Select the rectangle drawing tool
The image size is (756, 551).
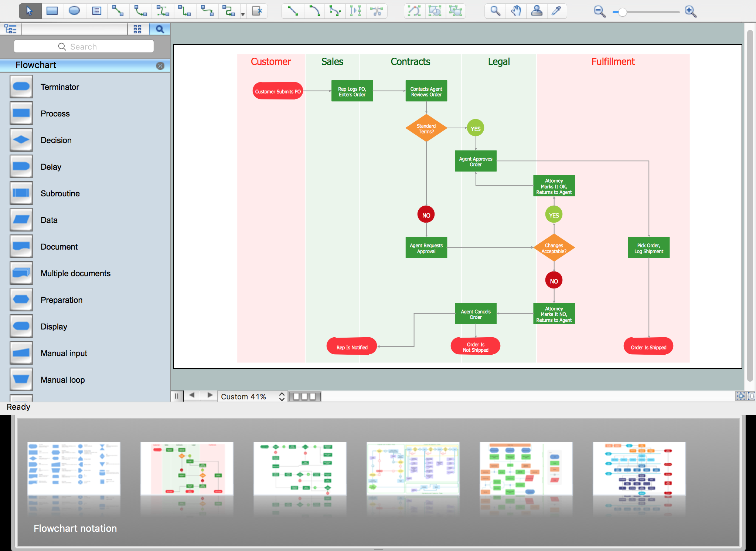tap(52, 11)
